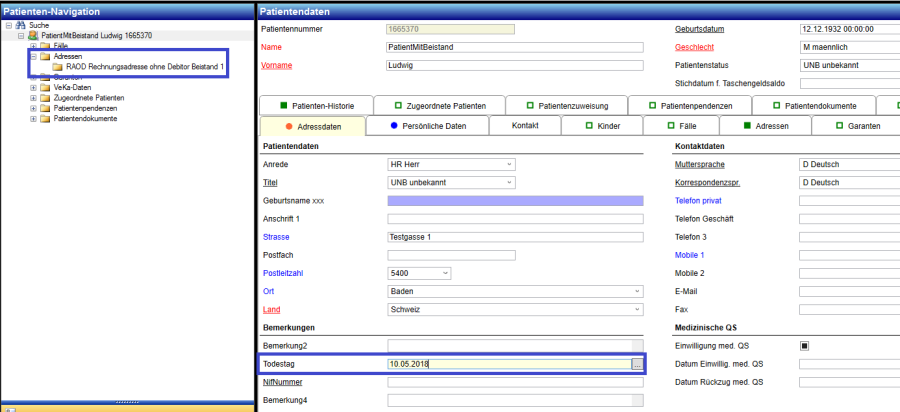This screenshot has width=900, height=412.
Task: Switch to the Persönliche Daten tab
Action: 427,127
